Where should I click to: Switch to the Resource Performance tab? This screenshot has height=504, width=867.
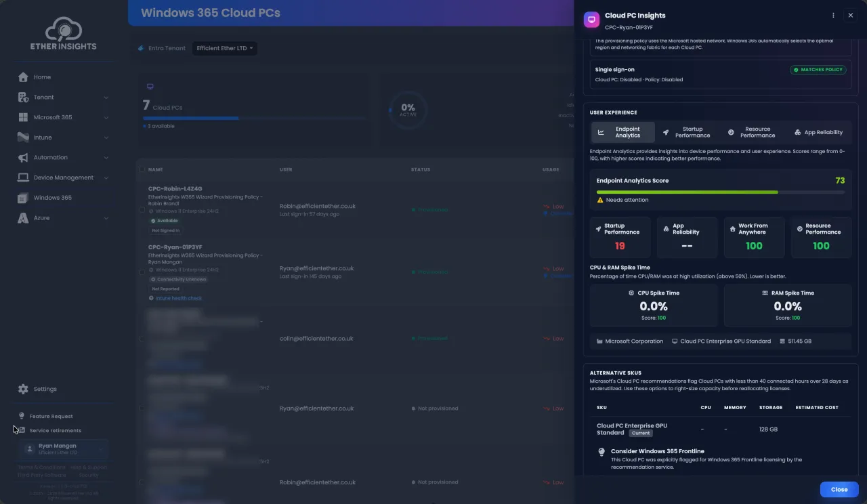[x=752, y=132]
